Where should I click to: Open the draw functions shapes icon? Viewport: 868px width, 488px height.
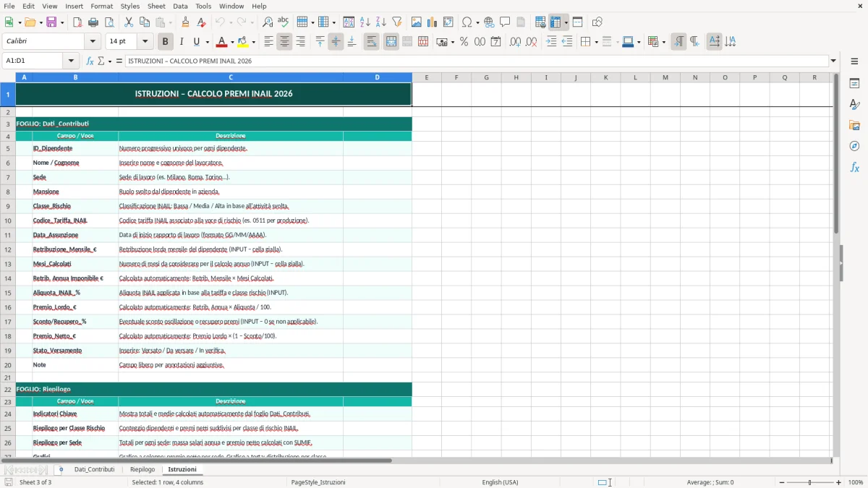pyautogui.click(x=597, y=22)
